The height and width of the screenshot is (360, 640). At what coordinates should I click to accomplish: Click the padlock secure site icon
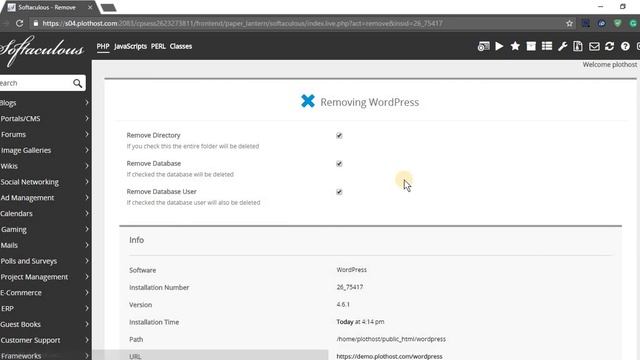pos(36,24)
